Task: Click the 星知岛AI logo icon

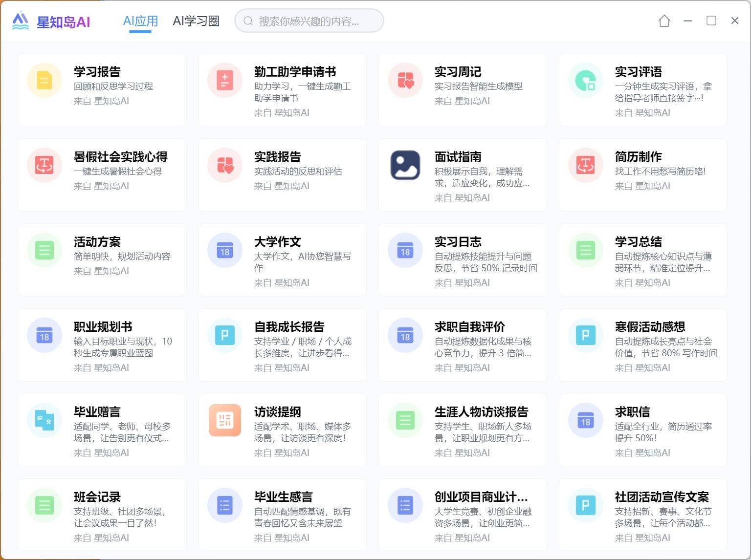Action: coord(21,21)
